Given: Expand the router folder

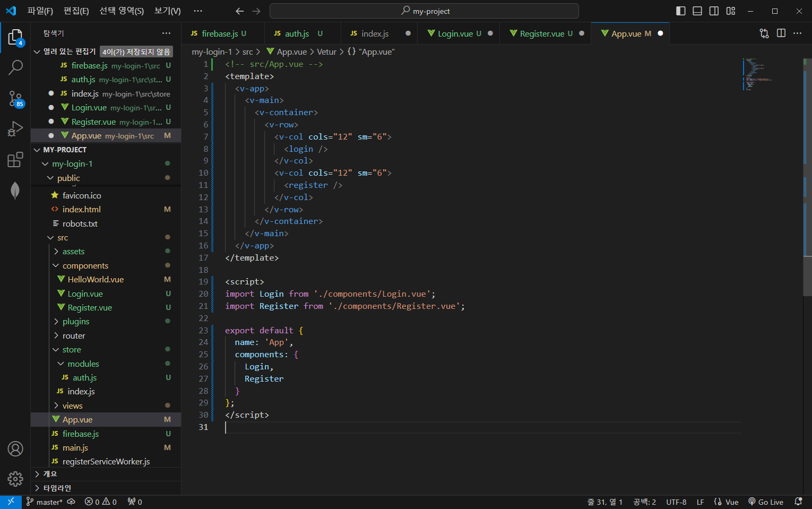Looking at the screenshot, I should click(x=56, y=336).
